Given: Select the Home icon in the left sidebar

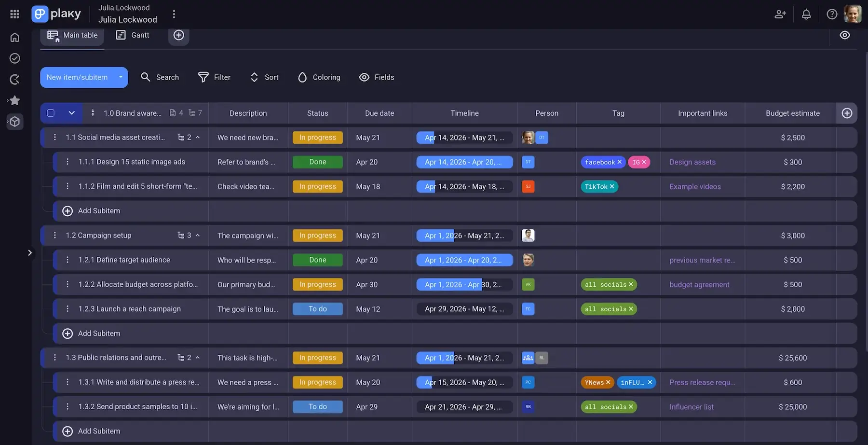Looking at the screenshot, I should pyautogui.click(x=14, y=37).
